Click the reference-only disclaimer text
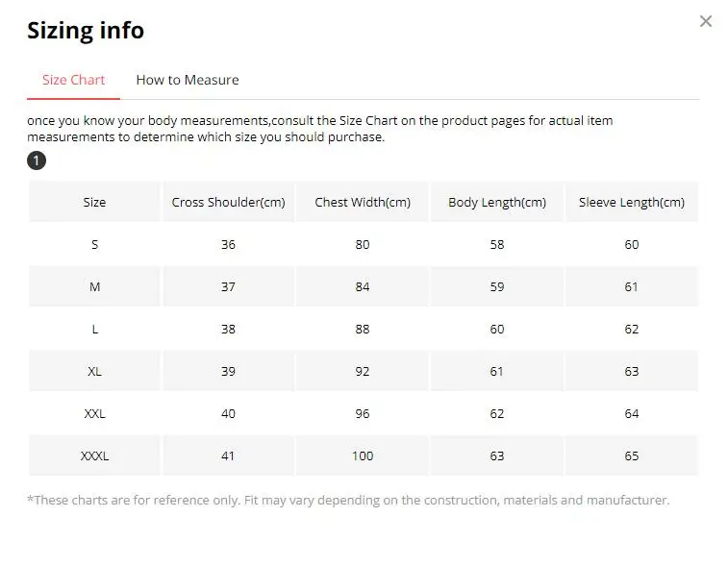The height and width of the screenshot is (566, 728). pyautogui.click(x=348, y=500)
